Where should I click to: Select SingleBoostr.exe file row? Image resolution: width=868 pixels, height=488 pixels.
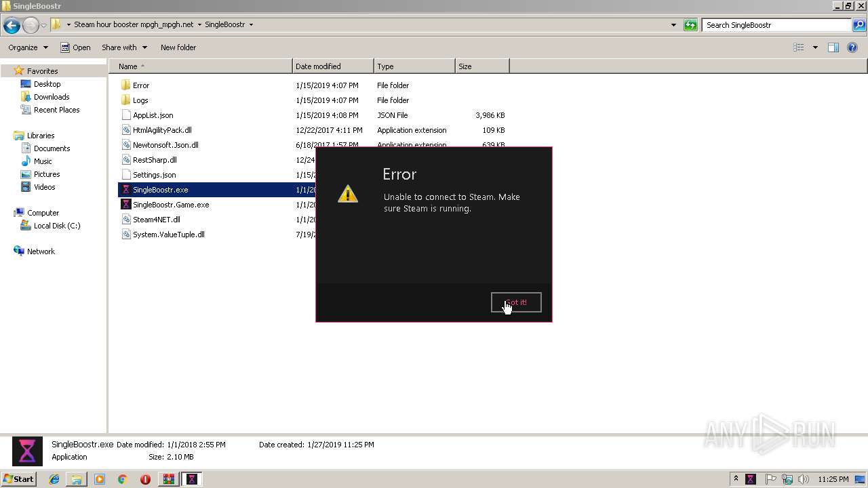217,190
